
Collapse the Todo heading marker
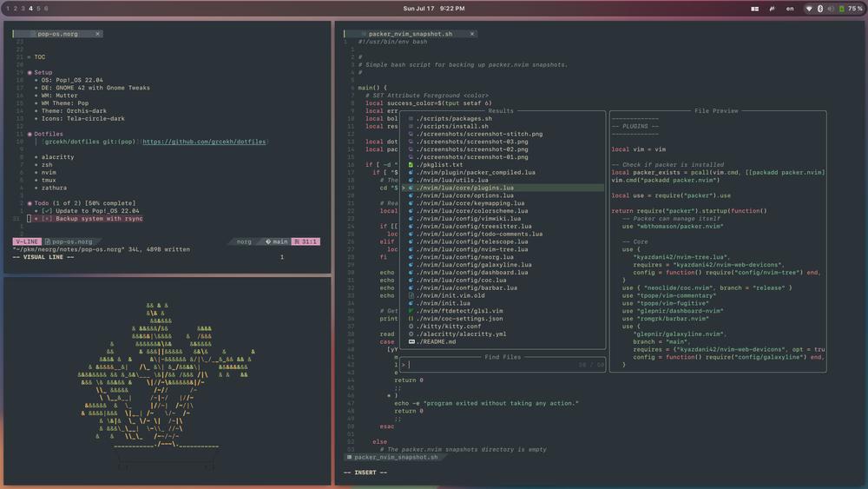[30, 203]
